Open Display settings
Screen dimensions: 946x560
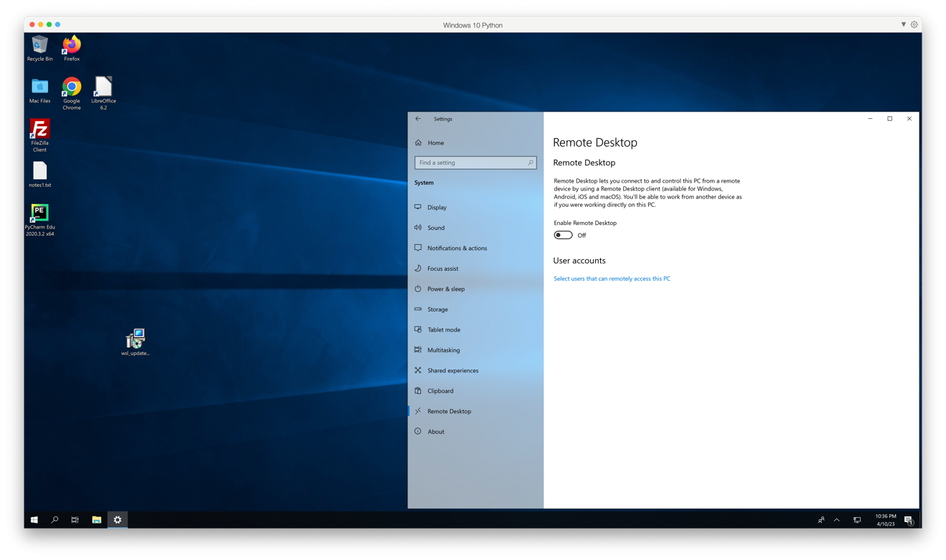point(476,207)
